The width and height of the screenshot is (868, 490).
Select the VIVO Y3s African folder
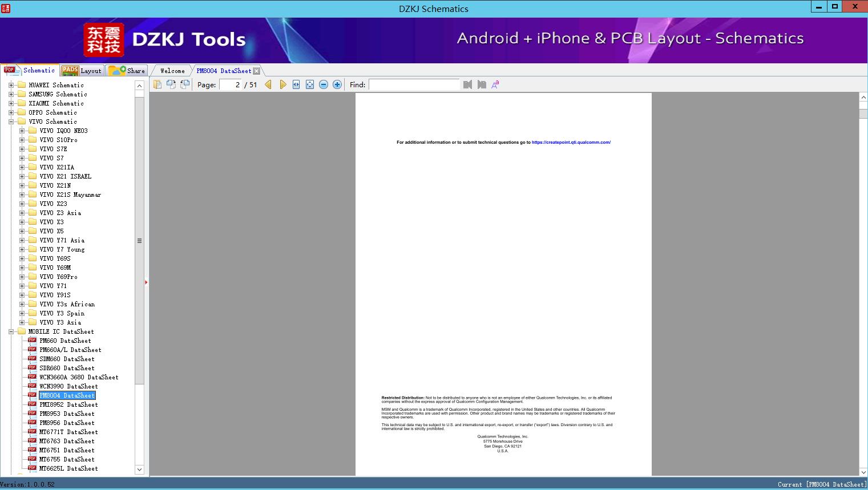(x=67, y=304)
